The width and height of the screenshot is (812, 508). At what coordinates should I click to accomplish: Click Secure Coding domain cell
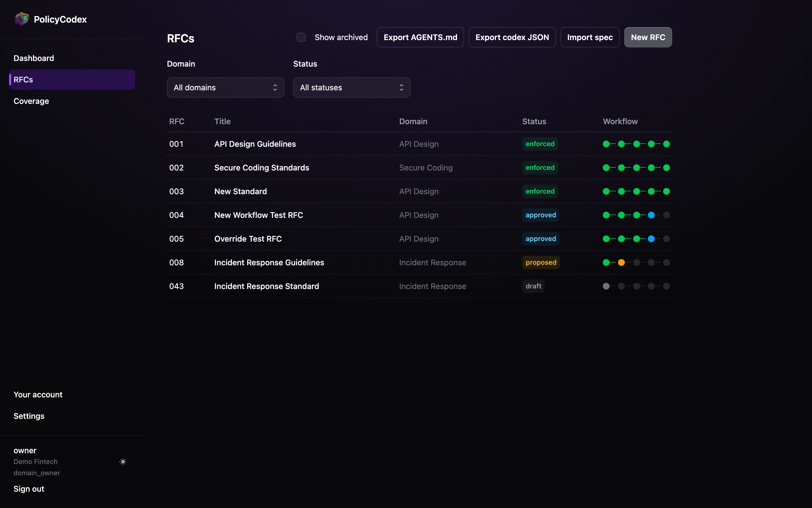[426, 168]
